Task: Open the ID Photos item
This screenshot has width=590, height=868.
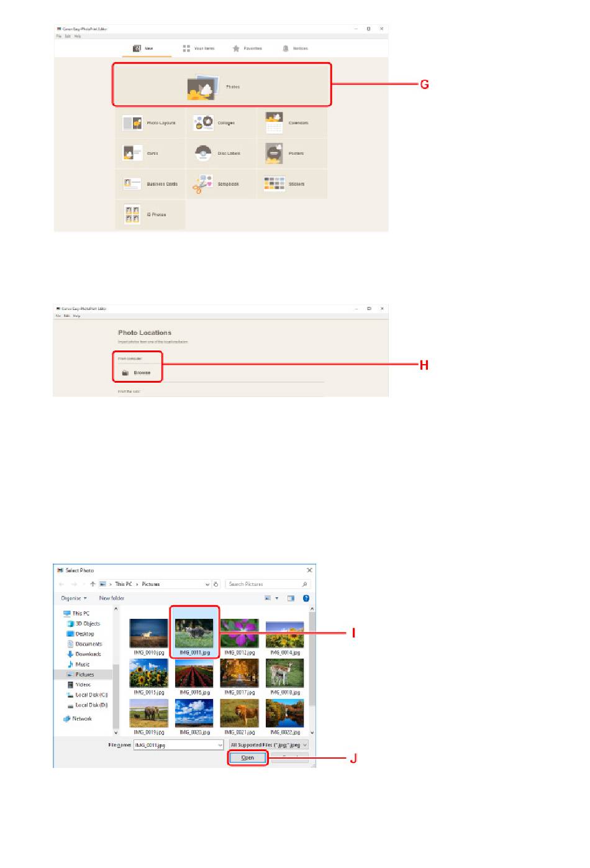Action: tap(150, 214)
